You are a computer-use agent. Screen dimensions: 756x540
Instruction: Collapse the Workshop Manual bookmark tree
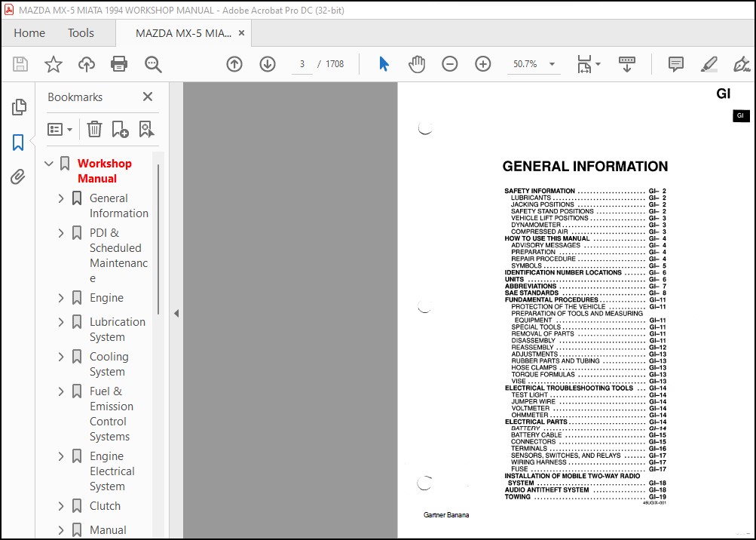(x=49, y=164)
